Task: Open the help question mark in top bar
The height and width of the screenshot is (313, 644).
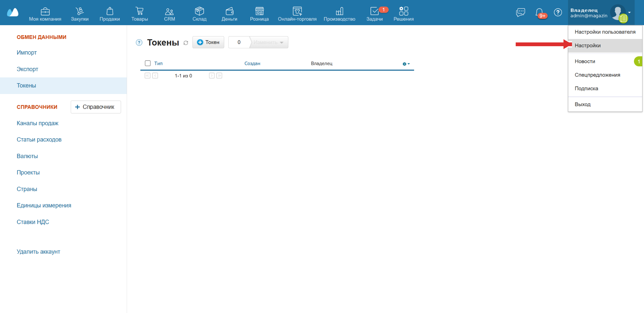Action: [558, 13]
